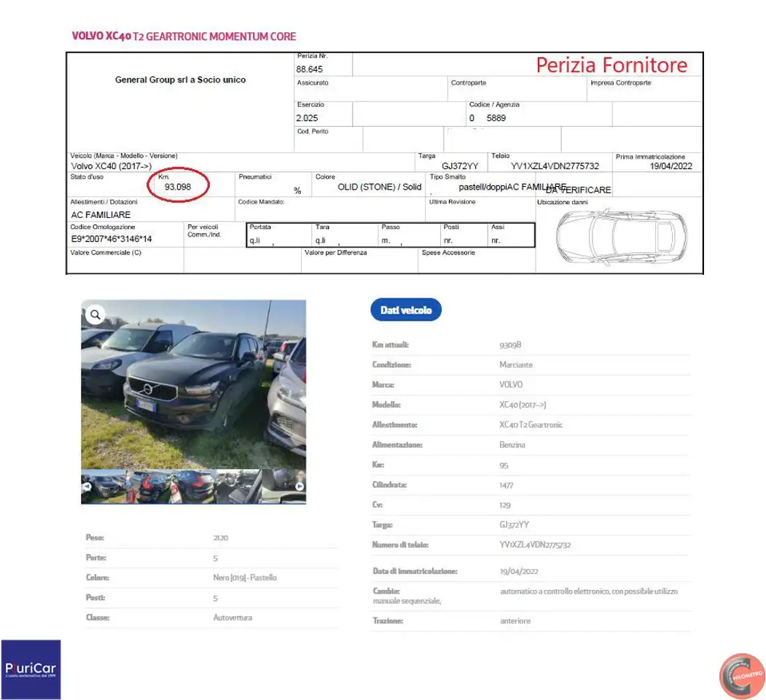Screen dimensions: 766x700
Task: Click Colore value Nero [019] - Pastello
Action: (245, 577)
